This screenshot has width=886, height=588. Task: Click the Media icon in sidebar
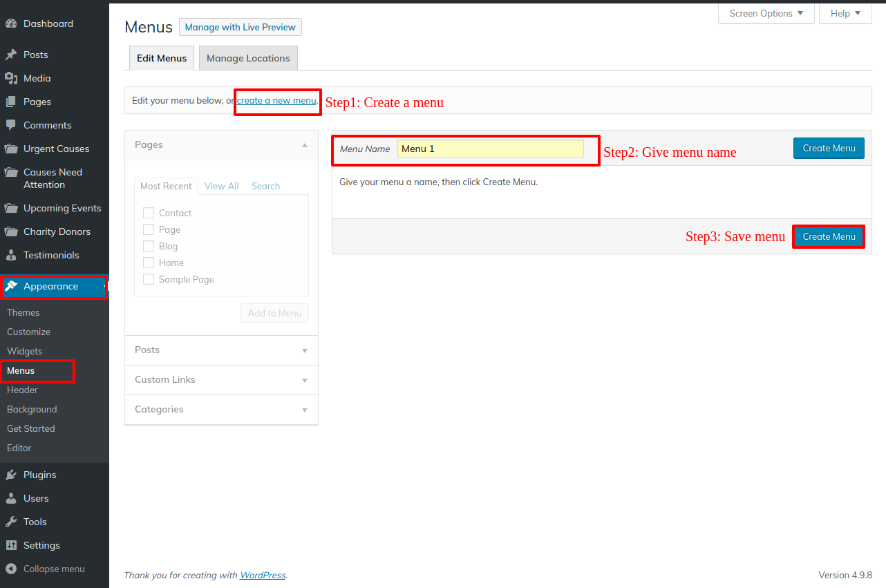point(11,78)
